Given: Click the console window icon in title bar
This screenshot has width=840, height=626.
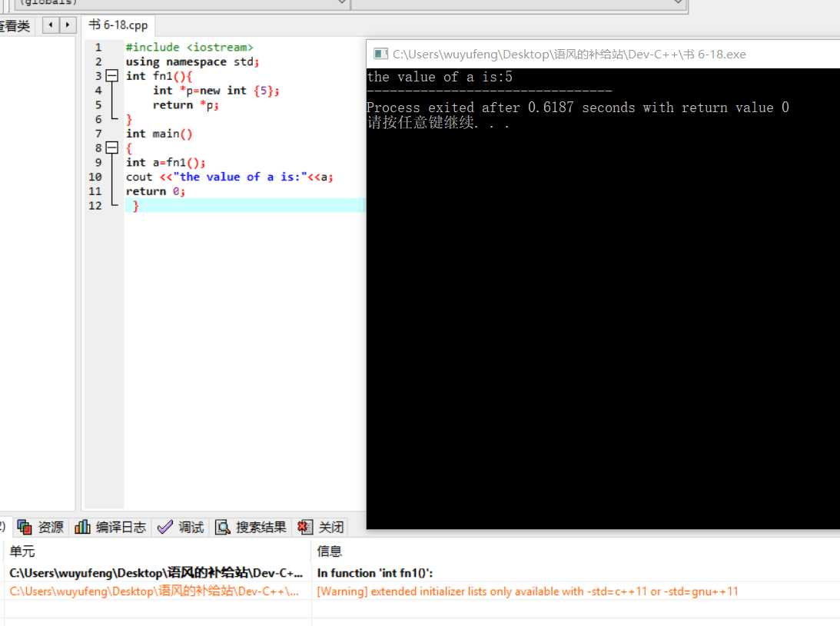Looking at the screenshot, I should (380, 54).
